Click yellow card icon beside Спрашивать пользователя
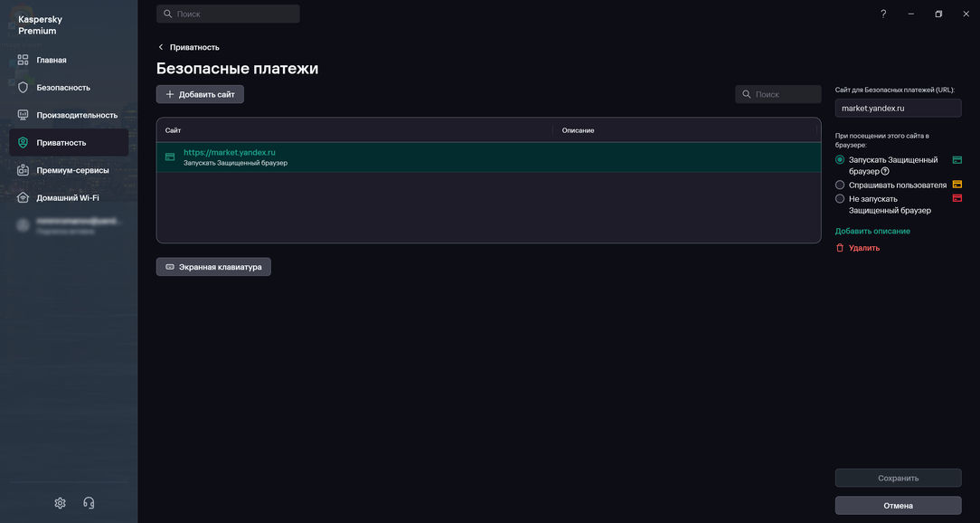 coord(956,185)
